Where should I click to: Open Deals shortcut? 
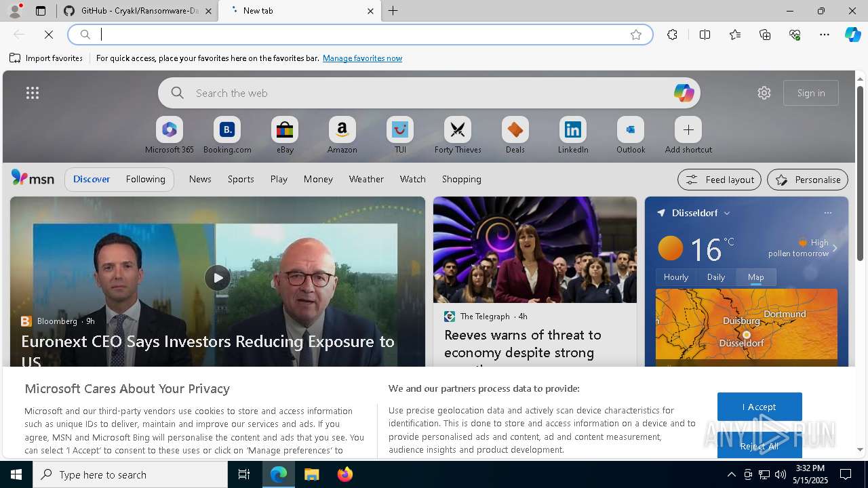coord(515,136)
